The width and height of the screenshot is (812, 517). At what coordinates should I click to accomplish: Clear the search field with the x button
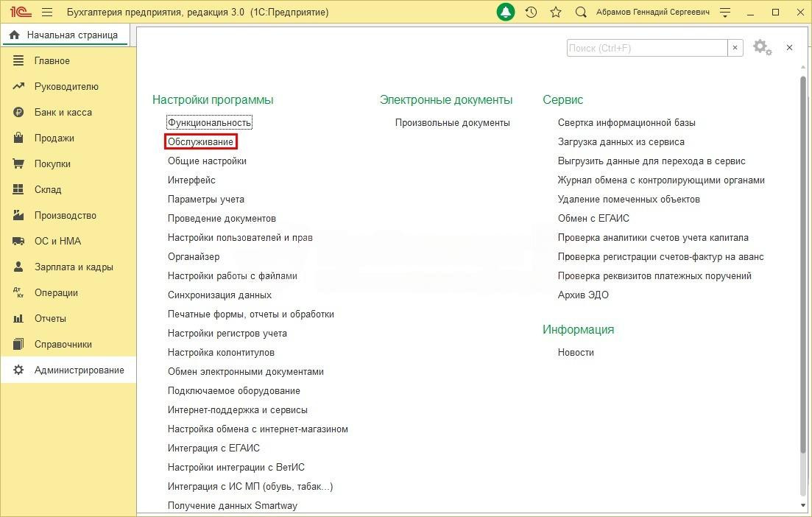pyautogui.click(x=735, y=48)
